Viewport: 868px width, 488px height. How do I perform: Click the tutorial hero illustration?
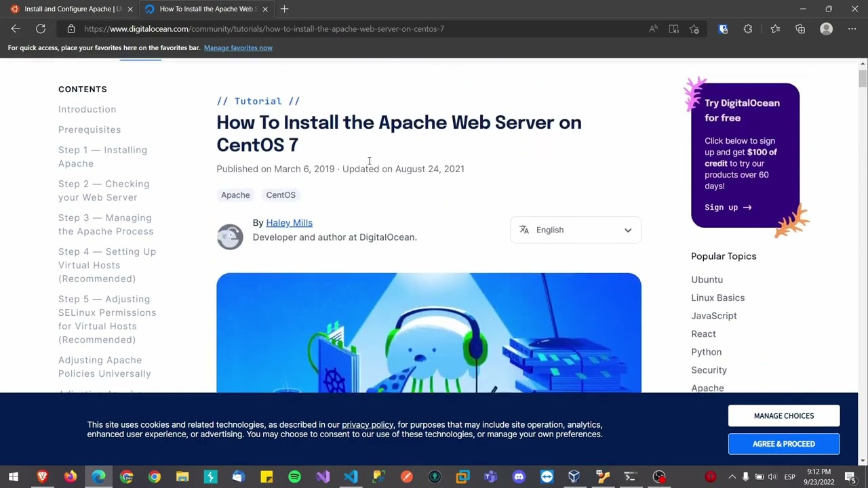429,333
